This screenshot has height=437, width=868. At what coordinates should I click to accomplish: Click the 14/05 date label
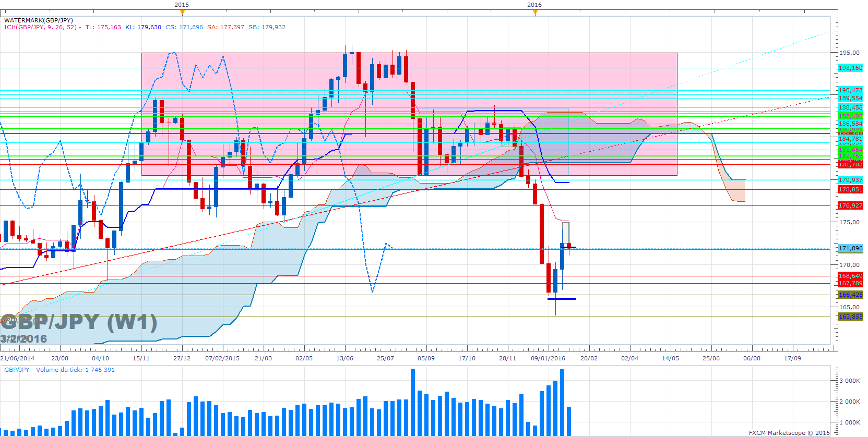click(x=671, y=358)
